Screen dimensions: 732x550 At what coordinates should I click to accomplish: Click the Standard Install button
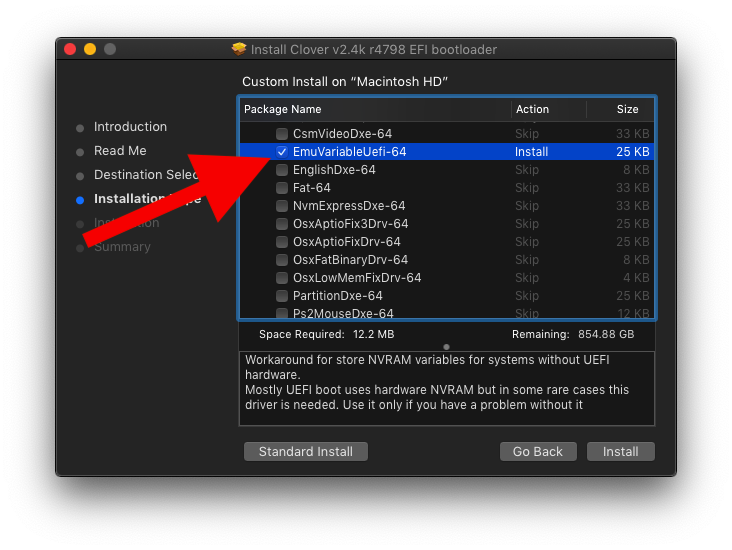tap(306, 451)
